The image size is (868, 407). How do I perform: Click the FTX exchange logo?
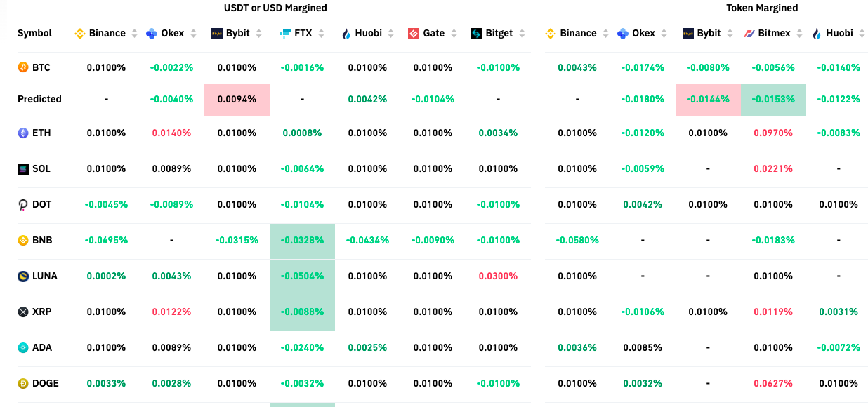click(x=284, y=33)
